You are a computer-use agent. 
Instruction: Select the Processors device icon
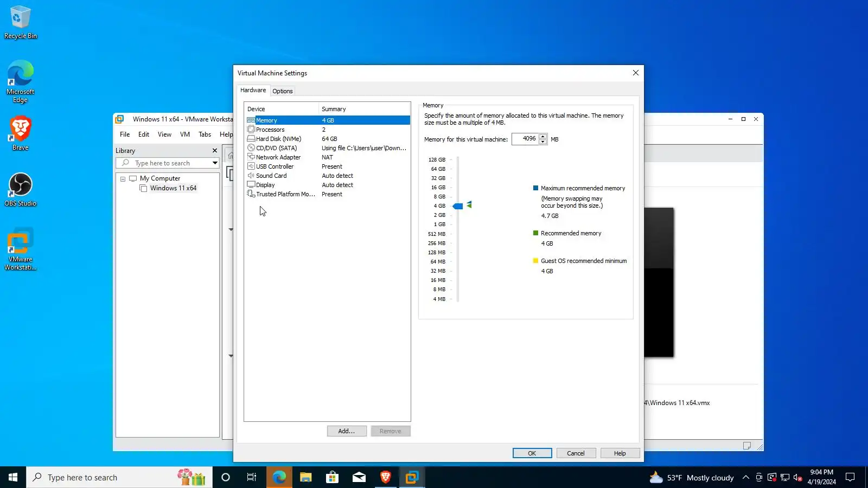[x=251, y=130]
